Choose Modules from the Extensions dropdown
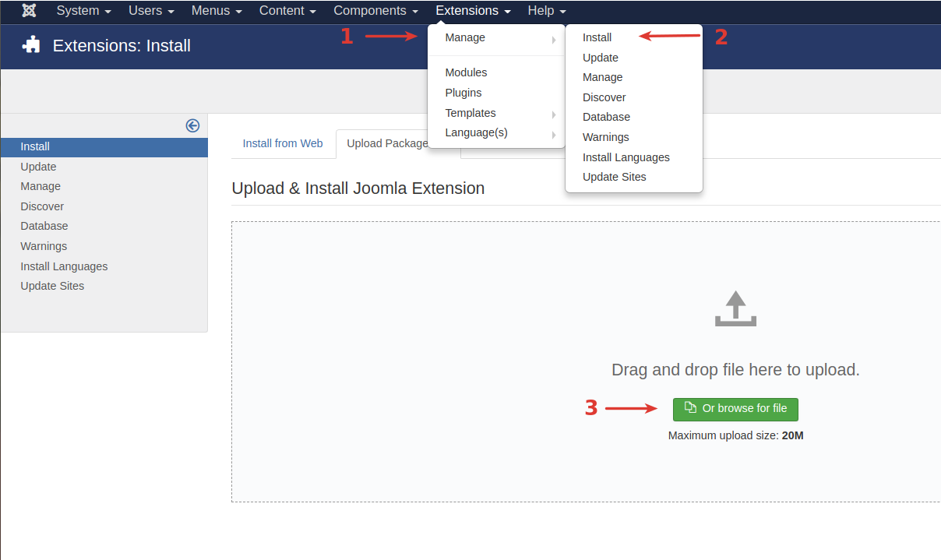Screen dimensions: 941x560 496,72
